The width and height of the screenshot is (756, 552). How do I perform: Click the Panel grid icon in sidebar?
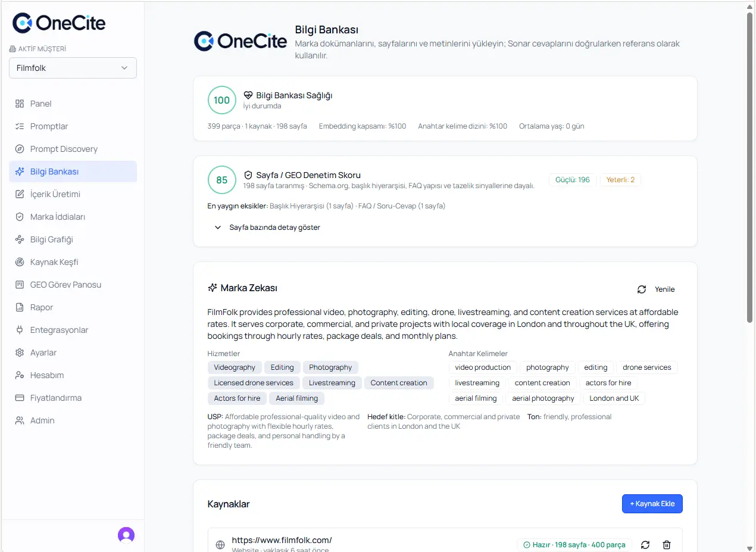pyautogui.click(x=20, y=104)
